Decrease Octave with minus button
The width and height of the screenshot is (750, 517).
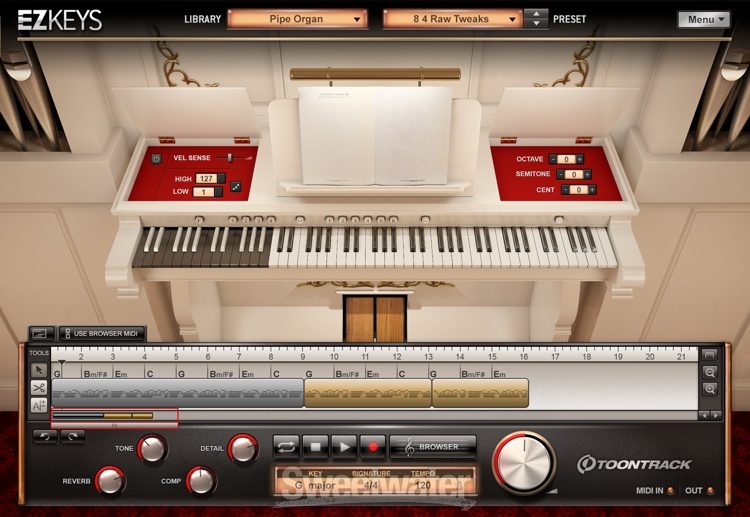[x=553, y=159]
